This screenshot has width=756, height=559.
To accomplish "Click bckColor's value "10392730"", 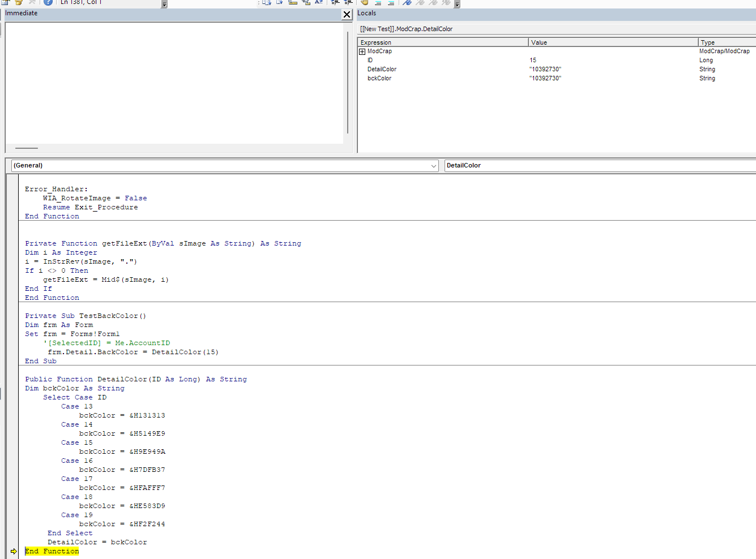I will [x=545, y=79].
